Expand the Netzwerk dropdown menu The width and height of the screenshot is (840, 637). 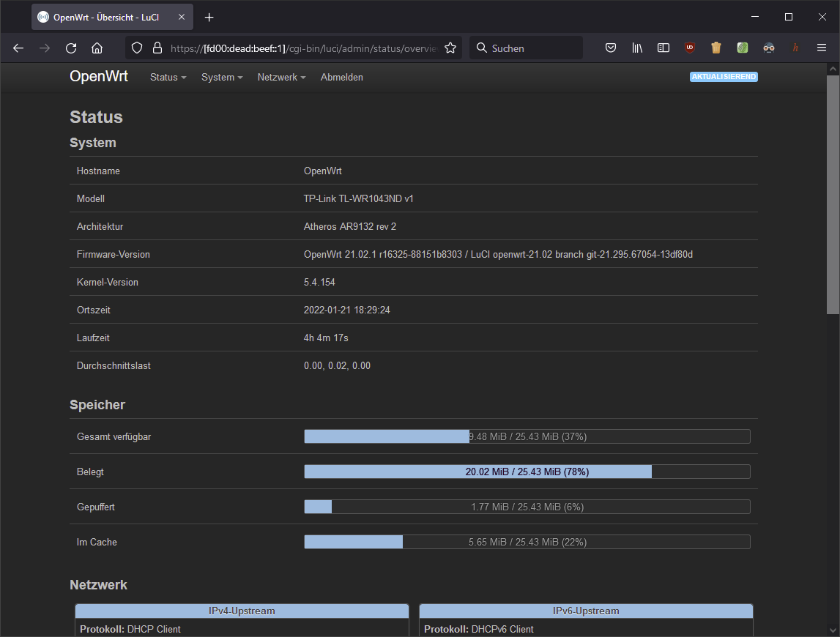281,77
